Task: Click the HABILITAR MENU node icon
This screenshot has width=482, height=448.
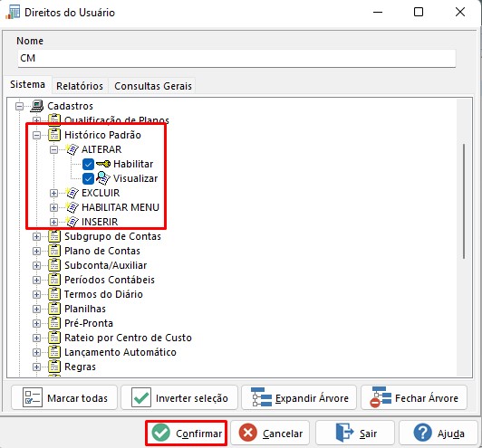Action: coord(72,207)
